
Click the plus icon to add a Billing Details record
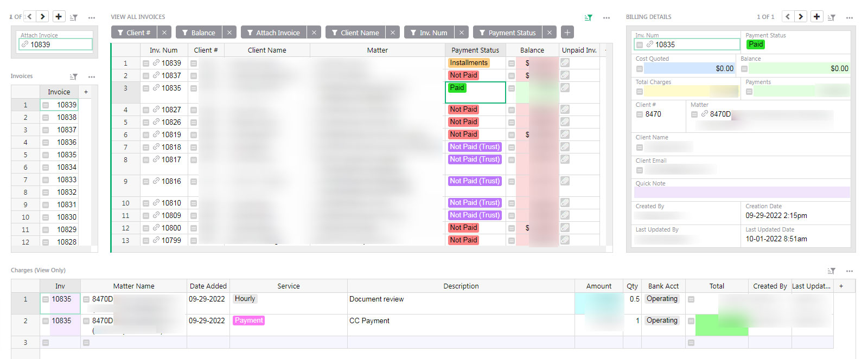coord(816,17)
